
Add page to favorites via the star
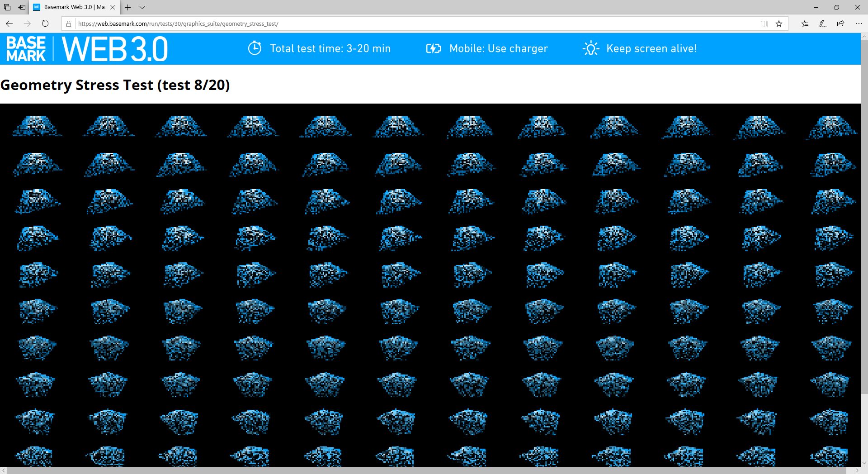pos(779,24)
